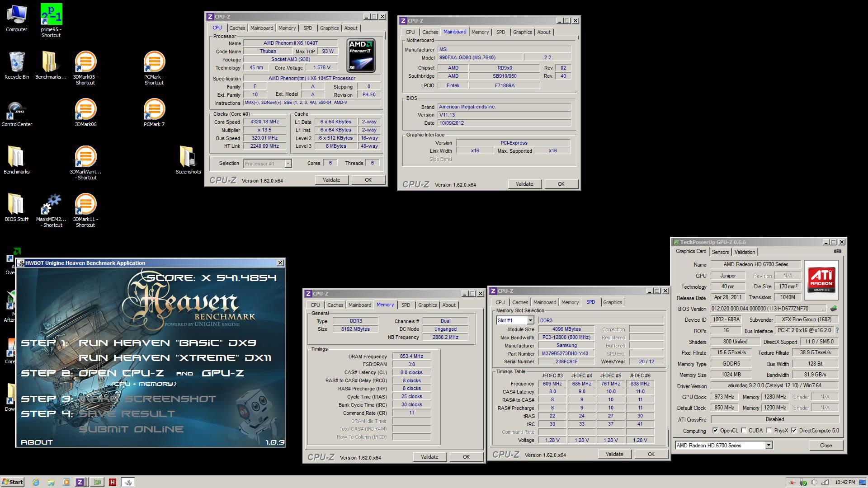The image size is (868, 488).
Task: Toggle the OpenCL checkbox in GPU-Z
Action: point(715,431)
